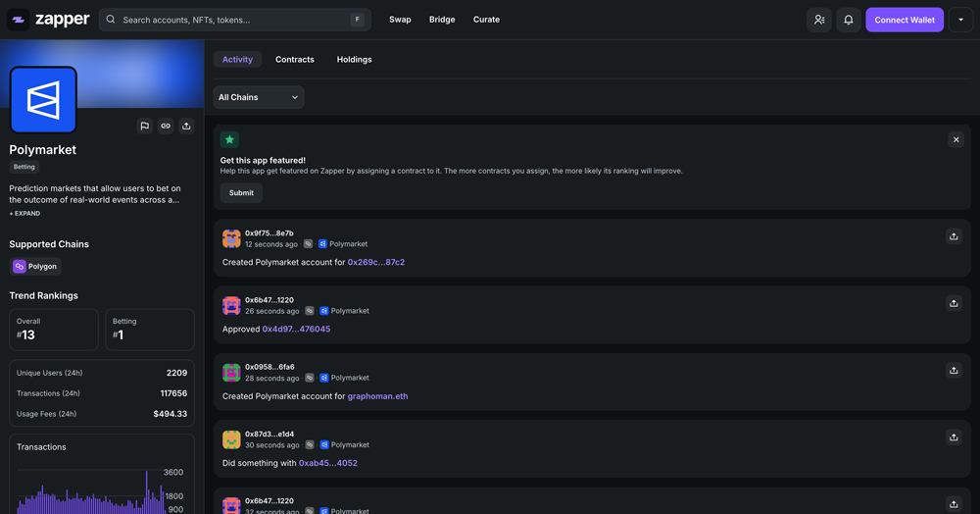Switch to the Holdings tab

pyautogui.click(x=355, y=60)
